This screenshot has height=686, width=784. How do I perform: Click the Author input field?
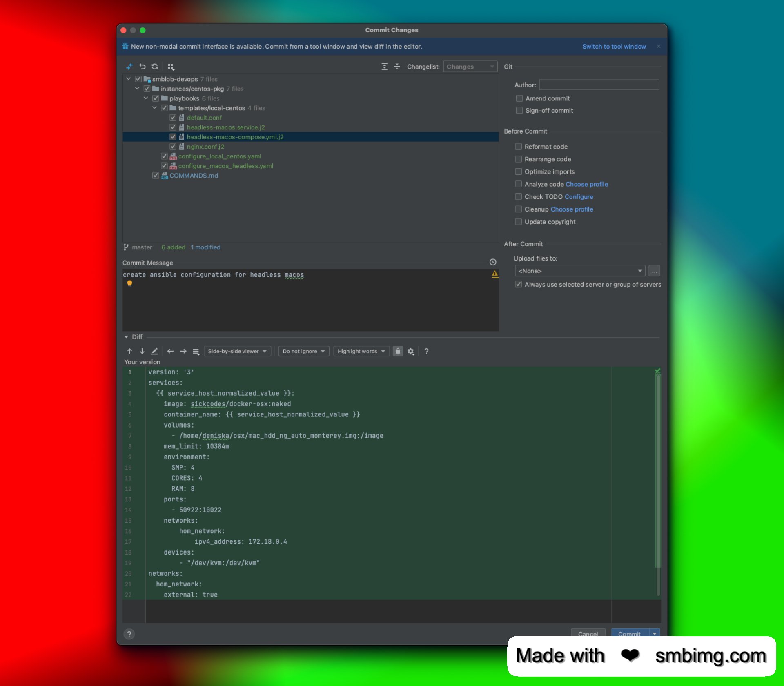coord(599,85)
